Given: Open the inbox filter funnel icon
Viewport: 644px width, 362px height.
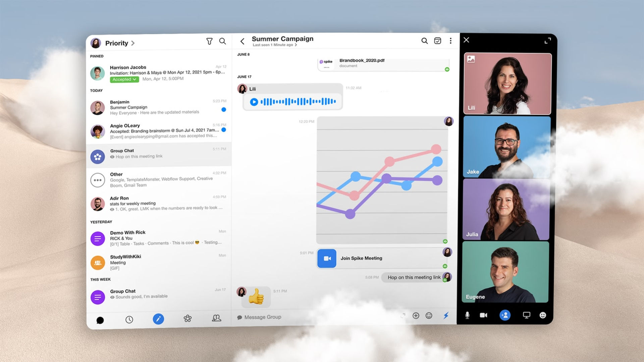Looking at the screenshot, I should (x=209, y=41).
